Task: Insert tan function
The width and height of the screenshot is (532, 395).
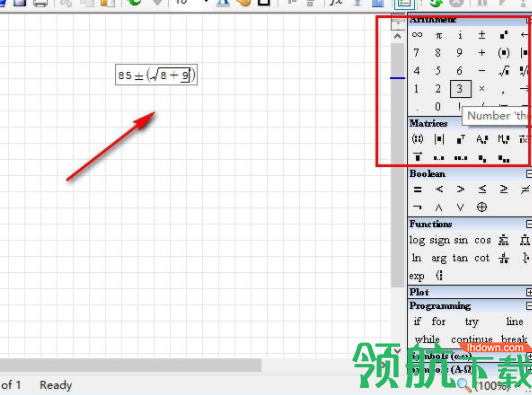Action: click(460, 258)
